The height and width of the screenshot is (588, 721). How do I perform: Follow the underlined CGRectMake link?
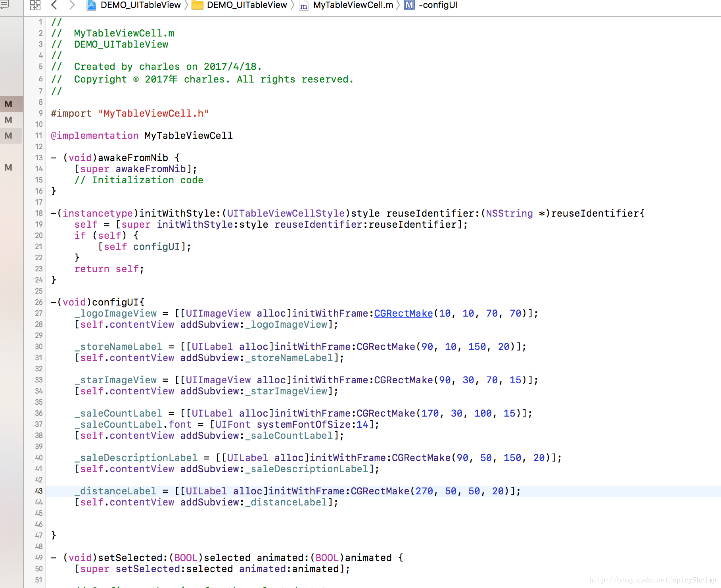click(x=403, y=313)
